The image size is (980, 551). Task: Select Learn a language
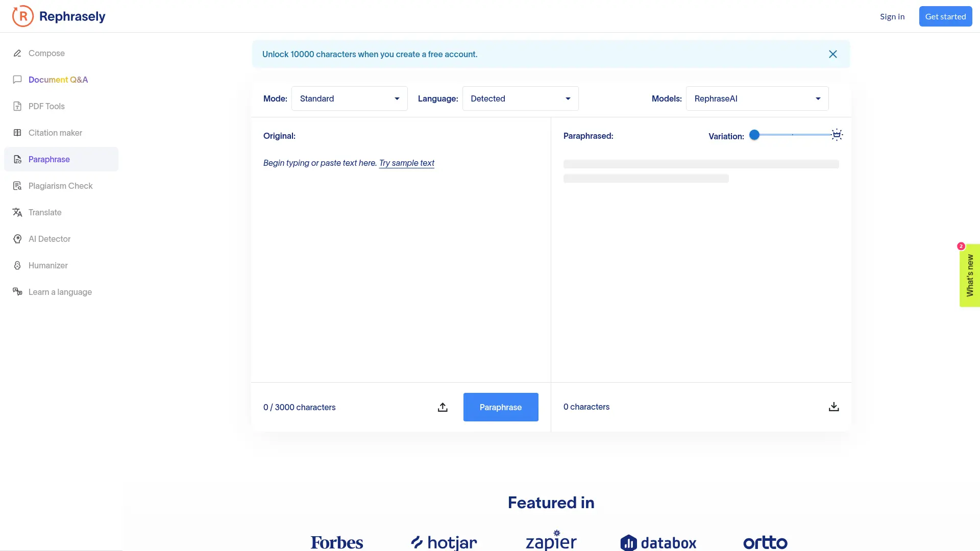[x=61, y=292]
